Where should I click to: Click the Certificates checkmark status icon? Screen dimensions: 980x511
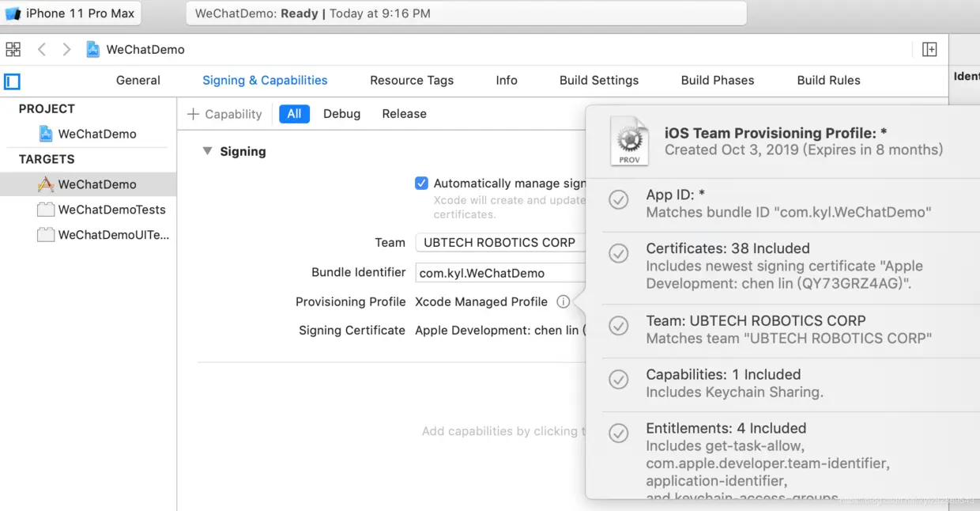pyautogui.click(x=619, y=253)
